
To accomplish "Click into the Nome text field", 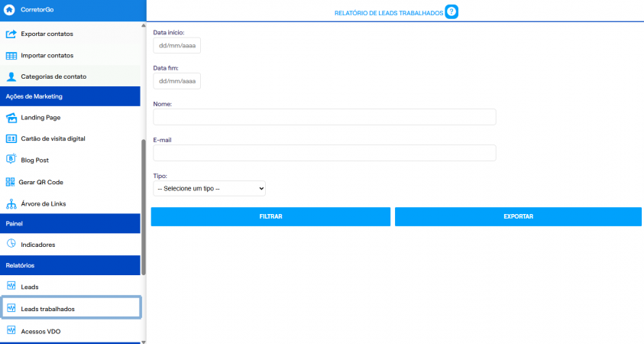I will click(x=325, y=117).
